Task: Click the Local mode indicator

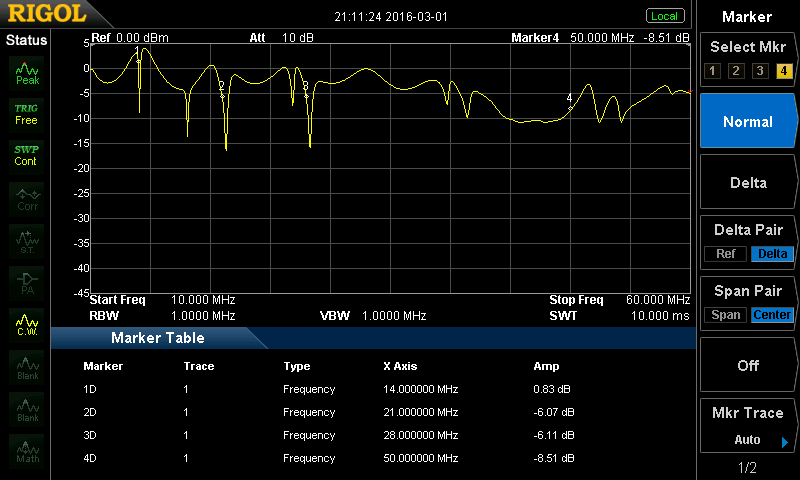Action: 663,16
